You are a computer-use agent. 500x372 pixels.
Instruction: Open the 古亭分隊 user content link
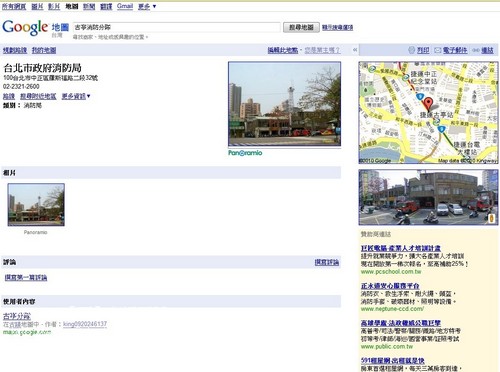[x=17, y=316]
